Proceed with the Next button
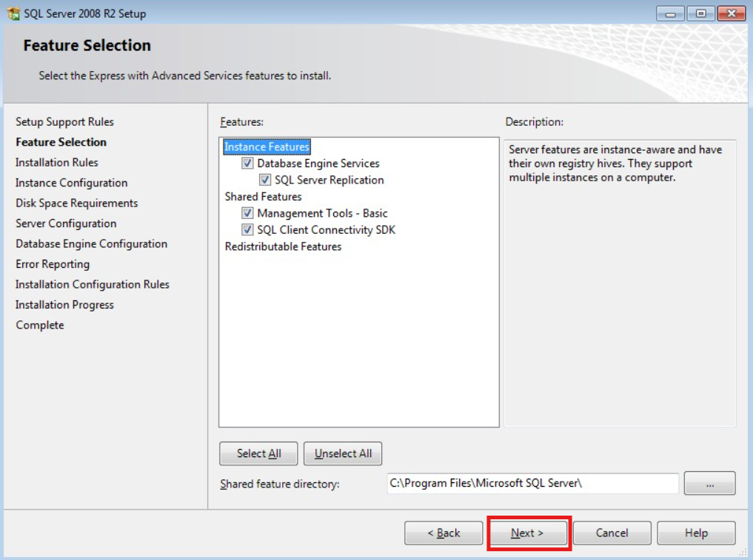 (527, 532)
